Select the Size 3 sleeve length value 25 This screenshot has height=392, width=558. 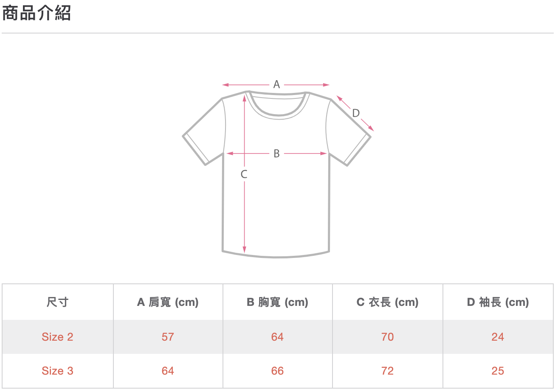tap(498, 371)
